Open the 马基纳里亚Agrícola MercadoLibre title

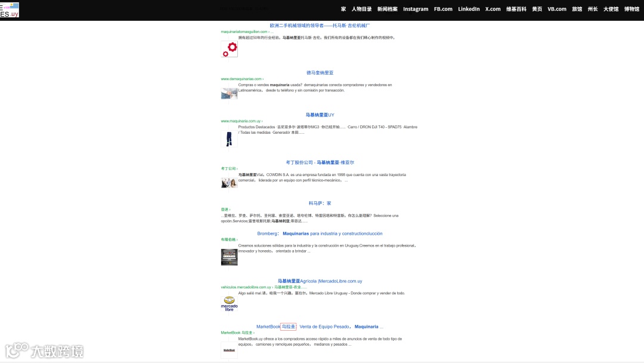point(320,281)
